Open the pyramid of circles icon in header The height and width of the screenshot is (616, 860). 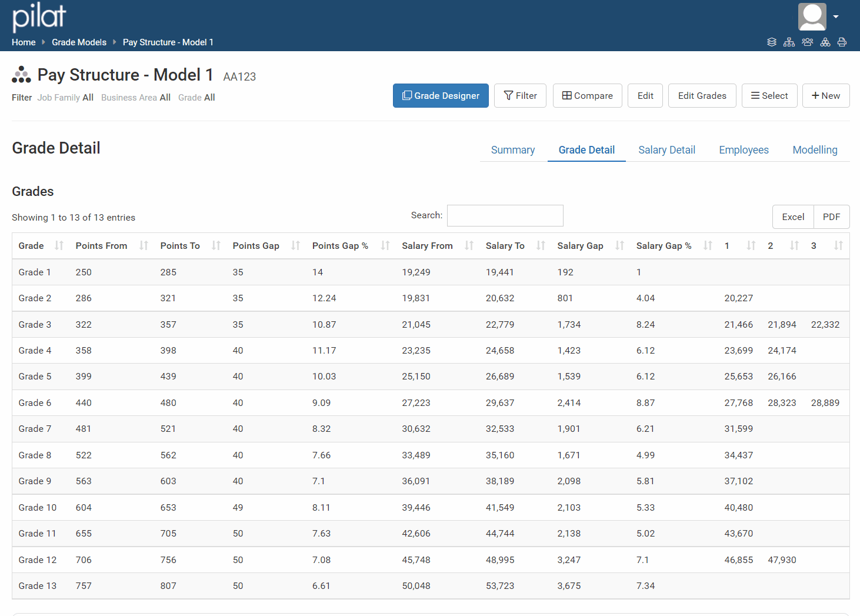click(825, 42)
